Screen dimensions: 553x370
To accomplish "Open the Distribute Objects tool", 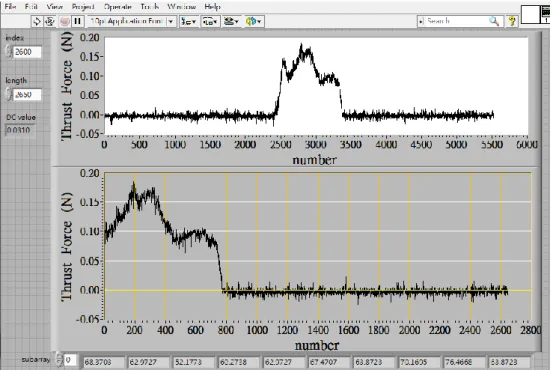I will coord(211,22).
